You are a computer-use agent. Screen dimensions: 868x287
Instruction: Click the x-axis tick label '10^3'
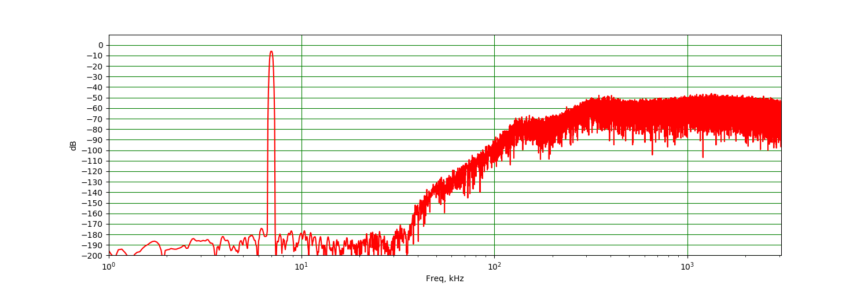[687, 266]
